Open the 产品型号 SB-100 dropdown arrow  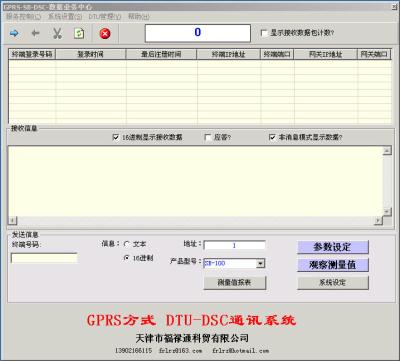tap(261, 263)
